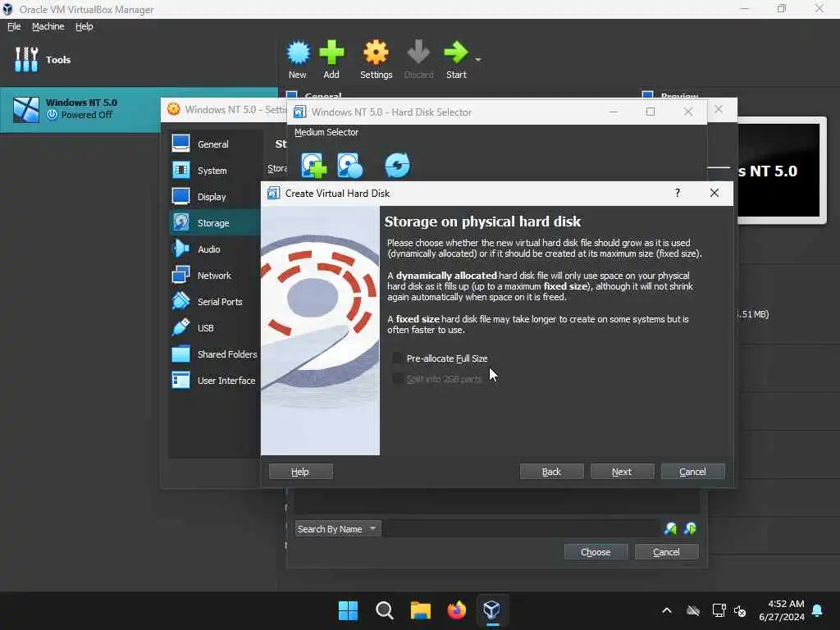This screenshot has height=630, width=840.
Task: Click the Windows NT 5.0 preview thumbnail
Action: [x=778, y=171]
